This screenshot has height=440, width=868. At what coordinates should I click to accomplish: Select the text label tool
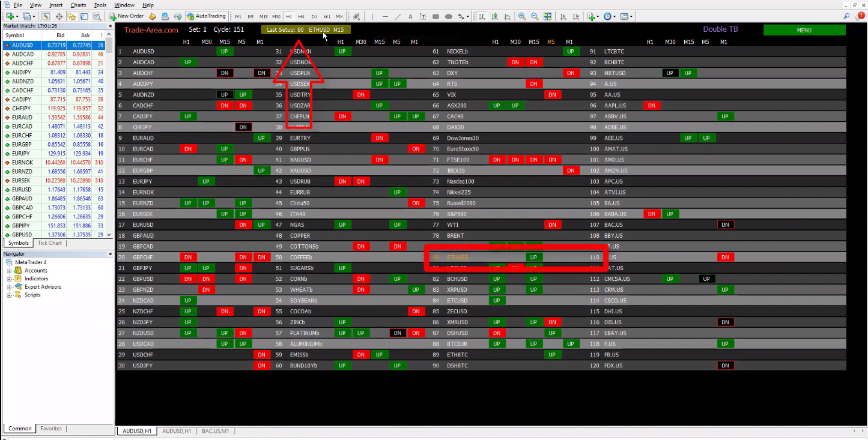[x=423, y=16]
